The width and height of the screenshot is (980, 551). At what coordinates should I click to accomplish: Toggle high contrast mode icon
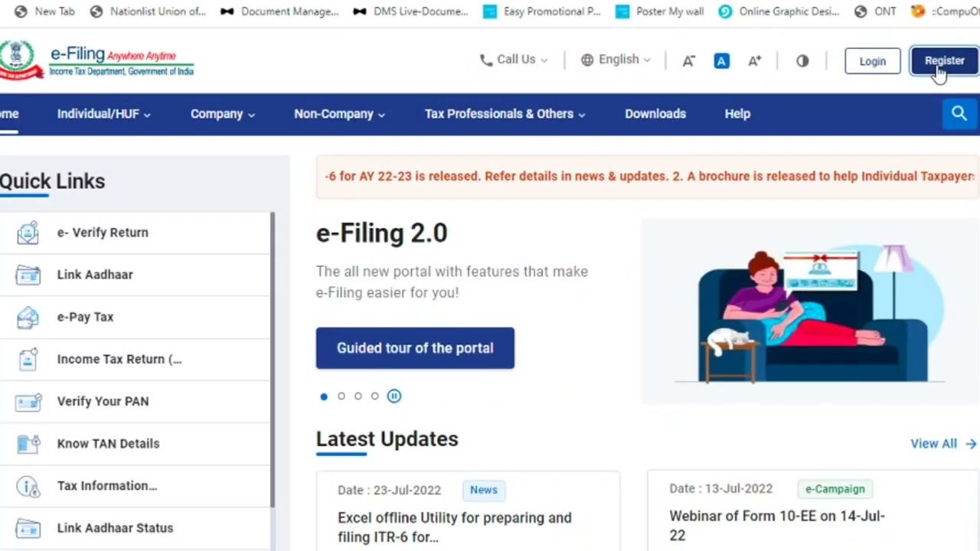tap(802, 60)
